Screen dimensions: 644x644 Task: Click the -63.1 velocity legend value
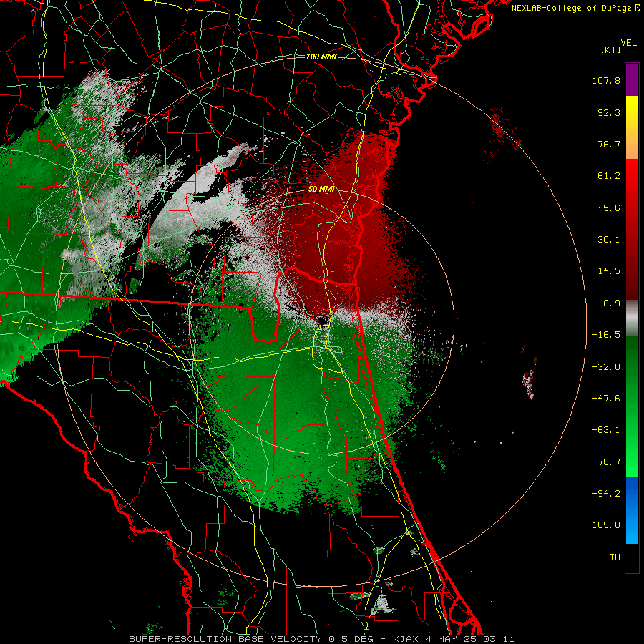coord(606,430)
